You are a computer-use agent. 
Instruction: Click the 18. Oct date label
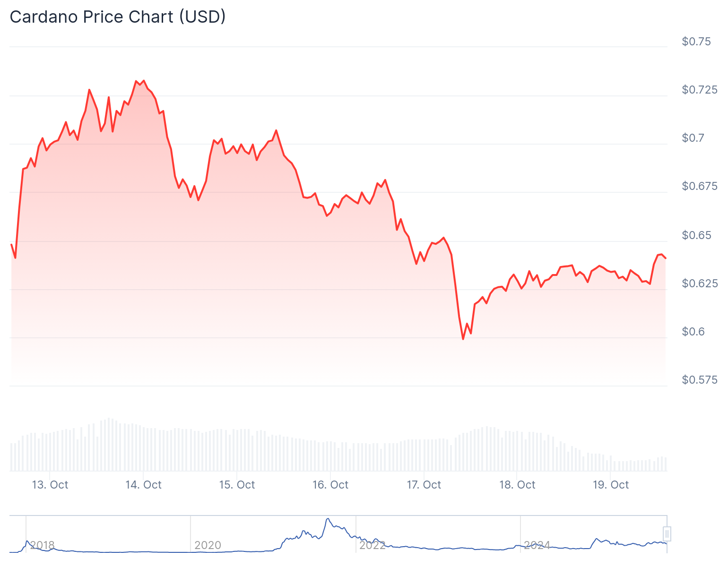pos(518,485)
